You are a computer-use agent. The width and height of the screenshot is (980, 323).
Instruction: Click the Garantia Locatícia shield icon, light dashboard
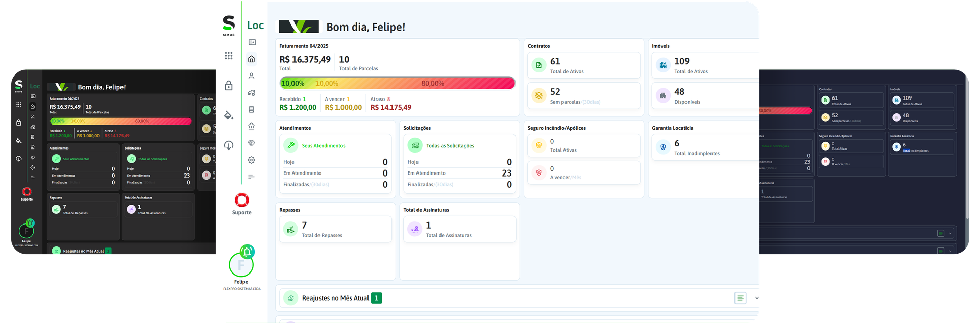click(x=663, y=147)
